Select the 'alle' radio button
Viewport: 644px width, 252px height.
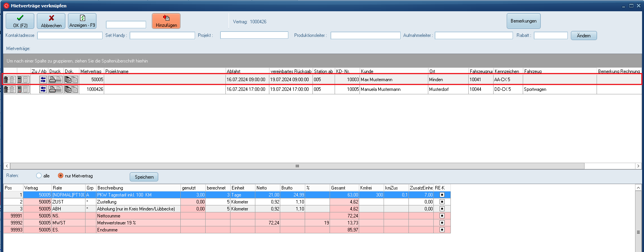(39, 176)
